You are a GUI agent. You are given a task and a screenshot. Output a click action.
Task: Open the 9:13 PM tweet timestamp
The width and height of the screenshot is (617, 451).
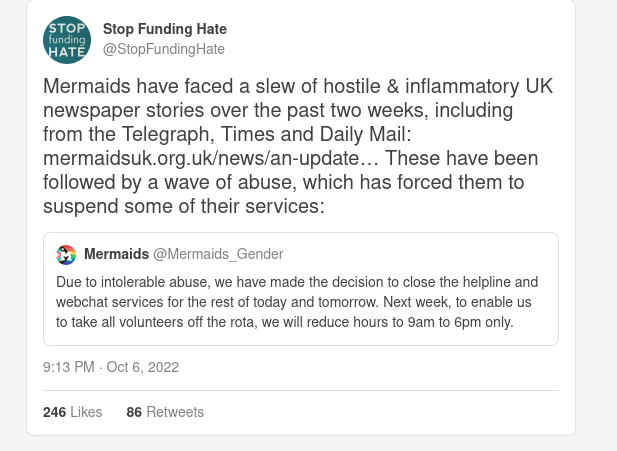click(69, 367)
